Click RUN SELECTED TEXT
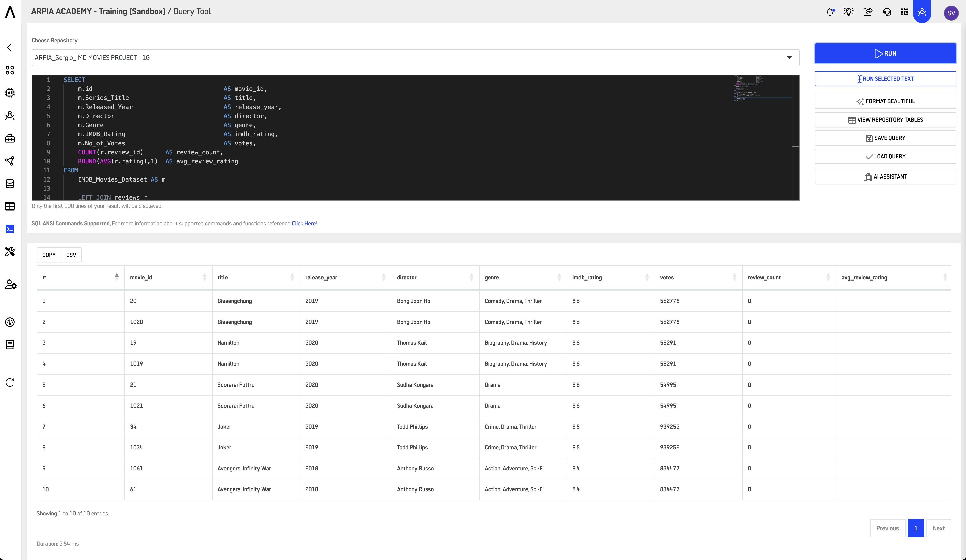Viewport: 966px width, 560px height. click(x=885, y=79)
